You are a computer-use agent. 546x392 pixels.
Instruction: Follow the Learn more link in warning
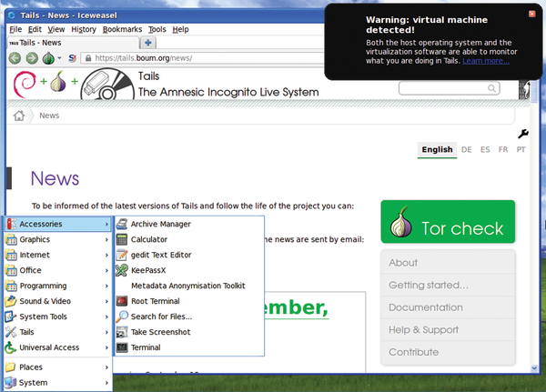pyautogui.click(x=485, y=61)
